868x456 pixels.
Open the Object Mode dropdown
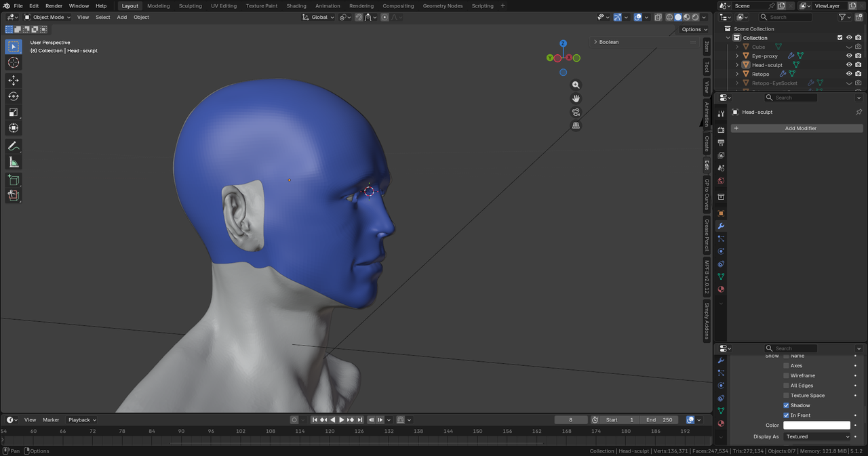(47, 17)
